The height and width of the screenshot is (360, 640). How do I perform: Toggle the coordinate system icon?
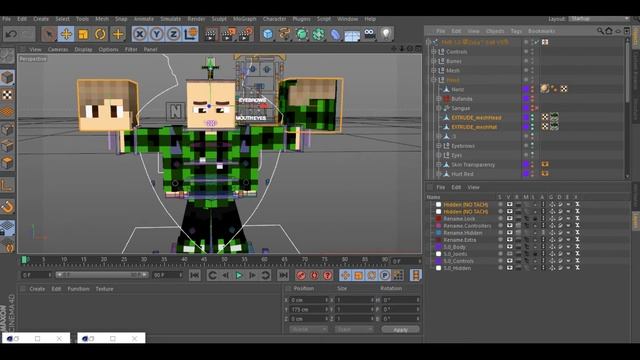(x=190, y=34)
